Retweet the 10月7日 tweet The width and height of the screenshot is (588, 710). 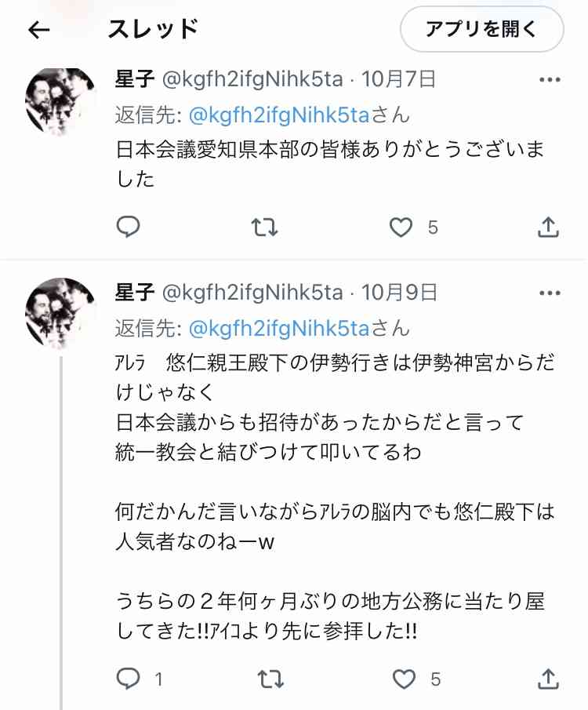(x=264, y=228)
